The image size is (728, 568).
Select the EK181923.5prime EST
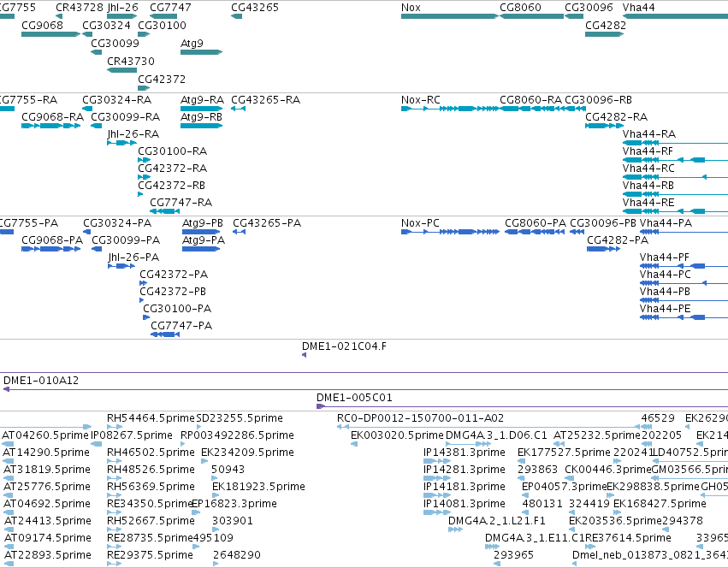pos(215,495)
